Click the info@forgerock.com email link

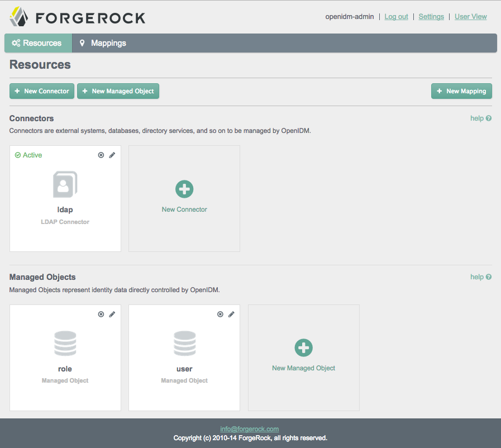click(249, 429)
